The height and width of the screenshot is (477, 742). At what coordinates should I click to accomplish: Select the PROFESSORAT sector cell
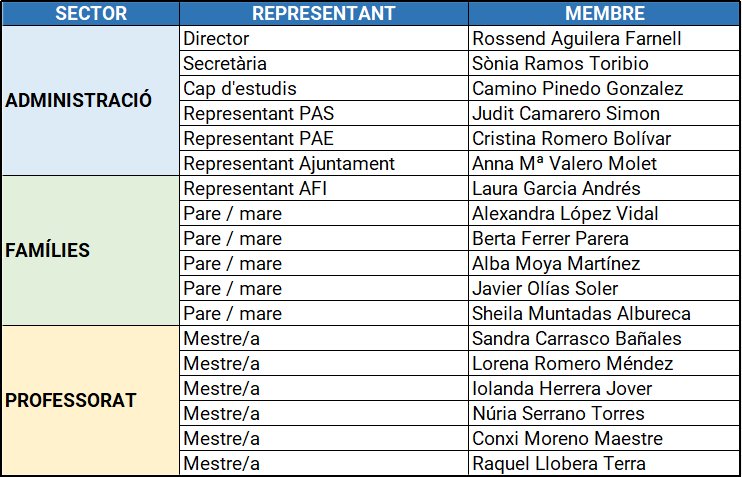tap(90, 401)
